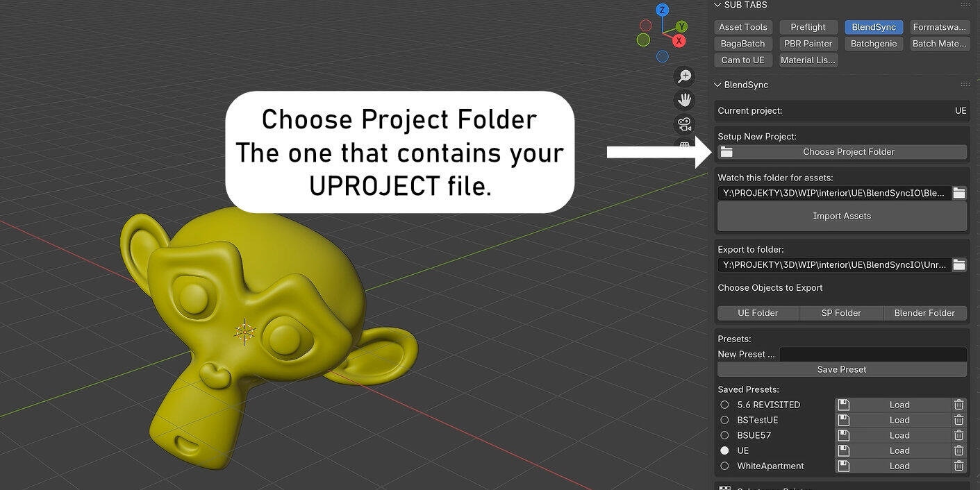Click the save icon for BSTestUE preset

pyautogui.click(x=843, y=420)
